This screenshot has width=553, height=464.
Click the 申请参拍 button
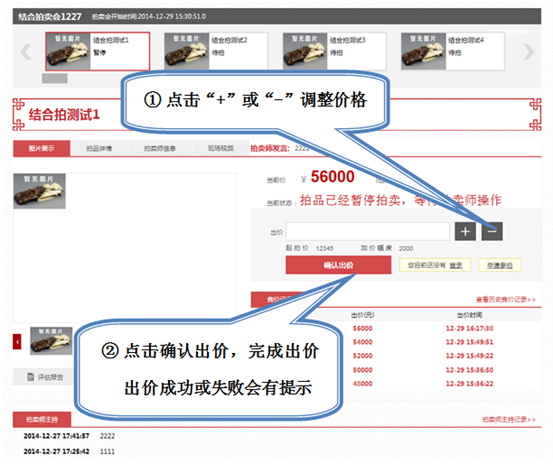coord(499,265)
